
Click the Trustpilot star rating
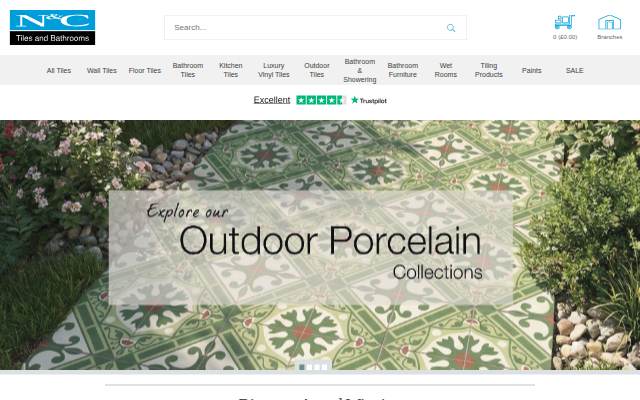[321, 100]
